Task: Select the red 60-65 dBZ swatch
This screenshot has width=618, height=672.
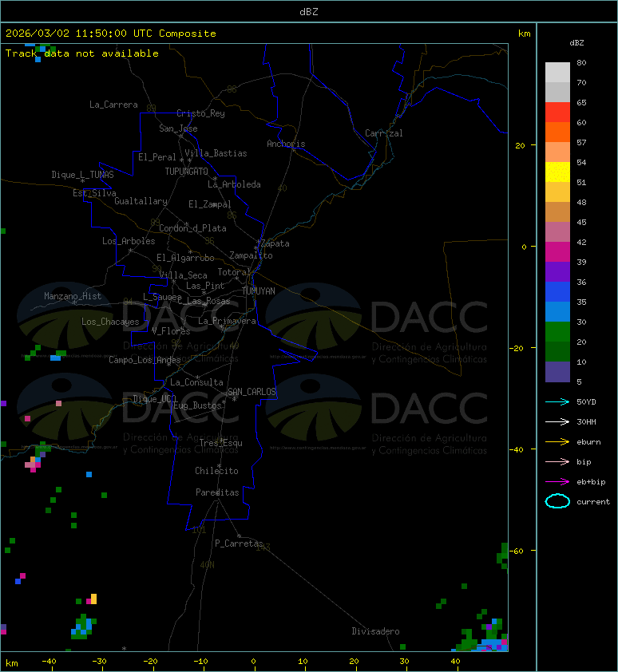Action: pos(557,113)
